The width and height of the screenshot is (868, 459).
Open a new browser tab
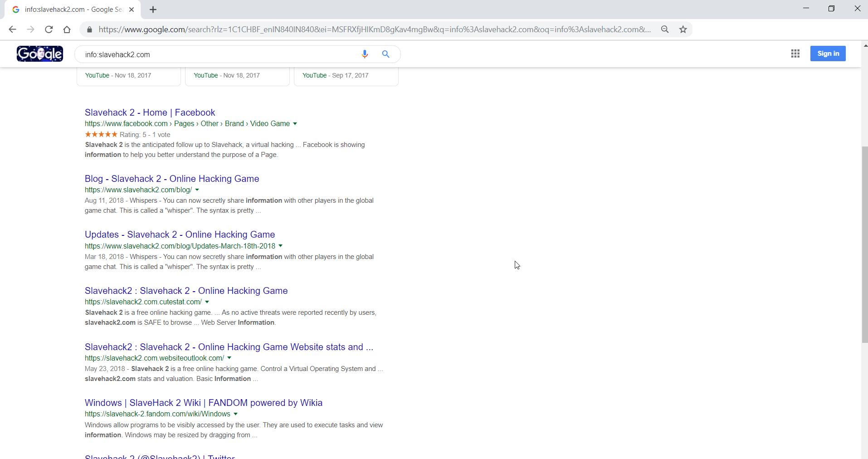[x=153, y=10]
